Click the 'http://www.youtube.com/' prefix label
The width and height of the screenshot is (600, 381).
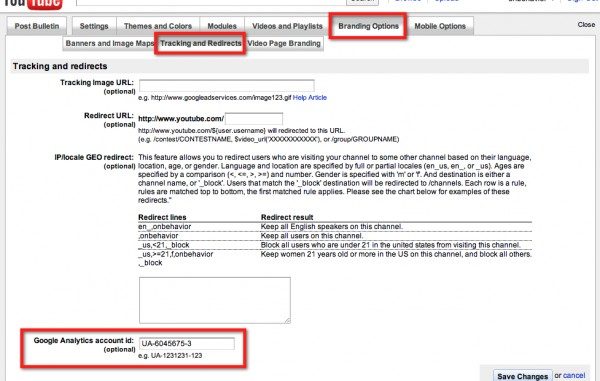click(181, 119)
